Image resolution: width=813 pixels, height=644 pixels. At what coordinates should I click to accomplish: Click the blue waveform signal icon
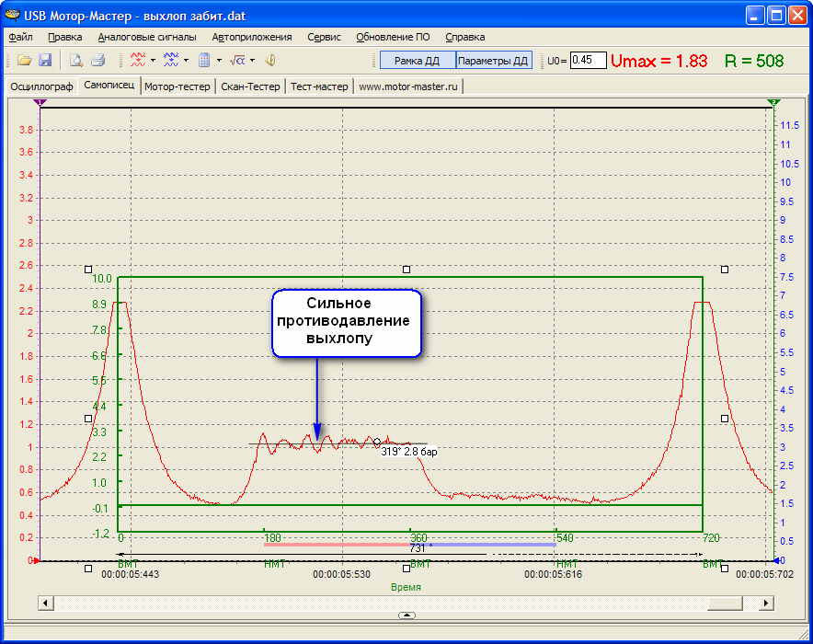coord(170,61)
